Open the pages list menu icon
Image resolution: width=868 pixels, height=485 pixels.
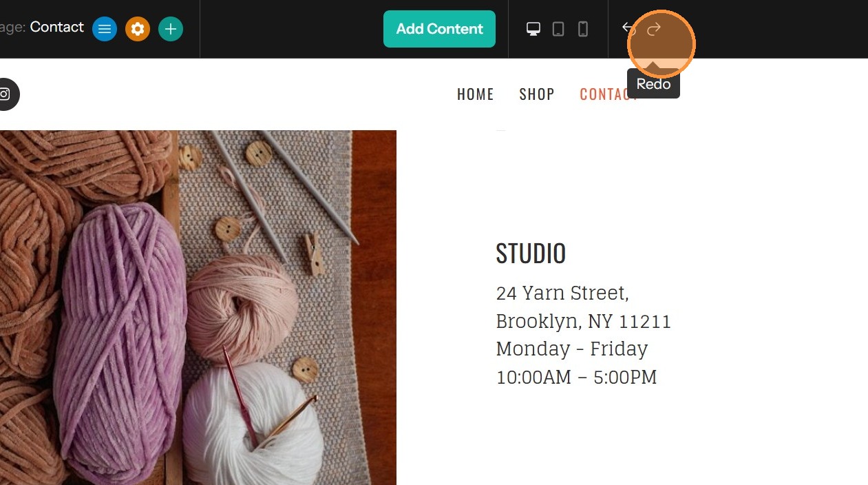click(105, 29)
